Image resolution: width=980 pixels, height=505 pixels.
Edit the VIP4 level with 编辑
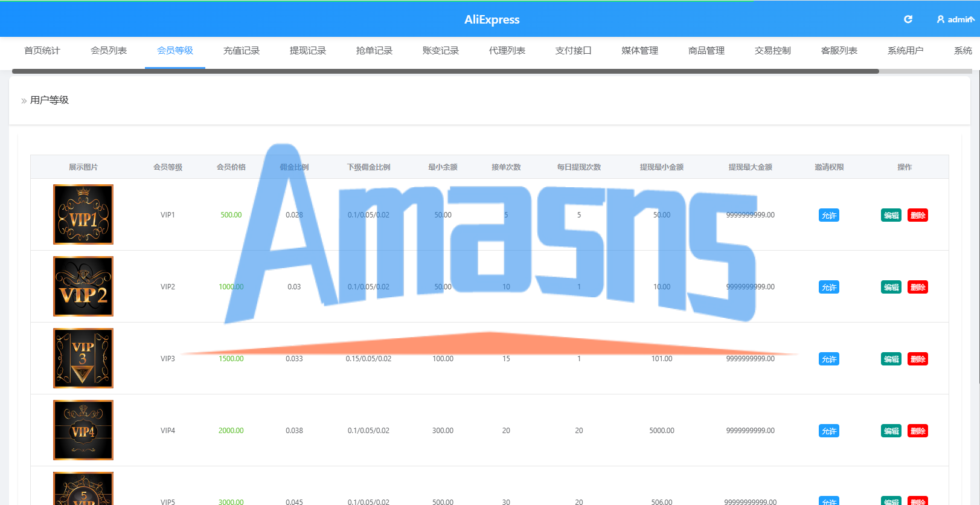click(891, 431)
